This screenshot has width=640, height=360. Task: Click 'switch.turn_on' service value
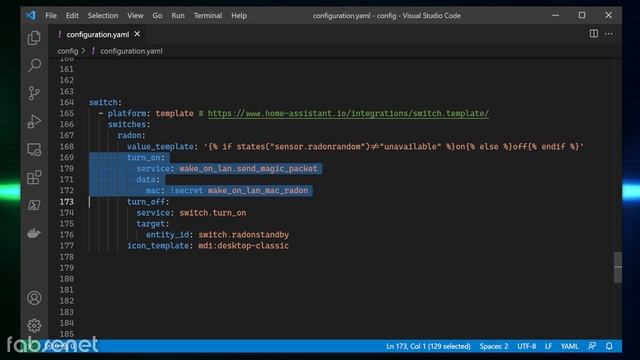click(x=213, y=213)
